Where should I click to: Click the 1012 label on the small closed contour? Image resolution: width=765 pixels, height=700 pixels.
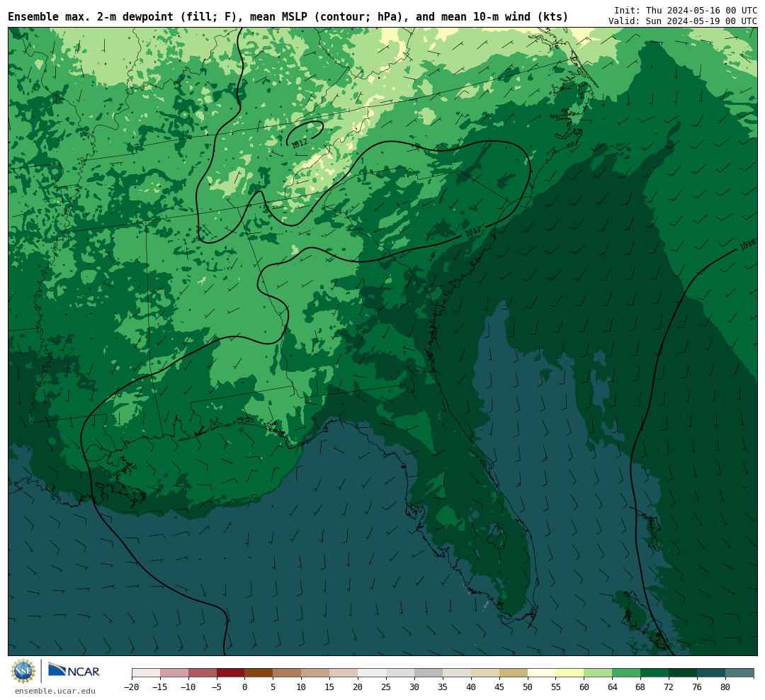click(299, 143)
